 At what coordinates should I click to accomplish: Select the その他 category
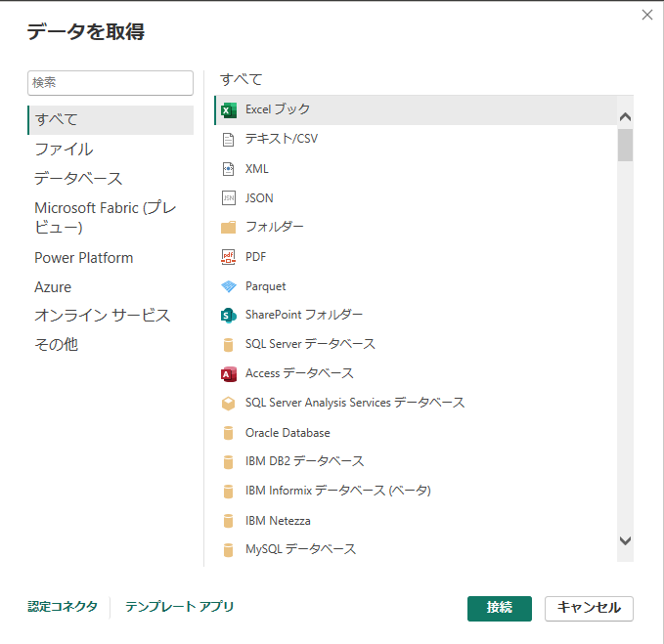coord(57,344)
